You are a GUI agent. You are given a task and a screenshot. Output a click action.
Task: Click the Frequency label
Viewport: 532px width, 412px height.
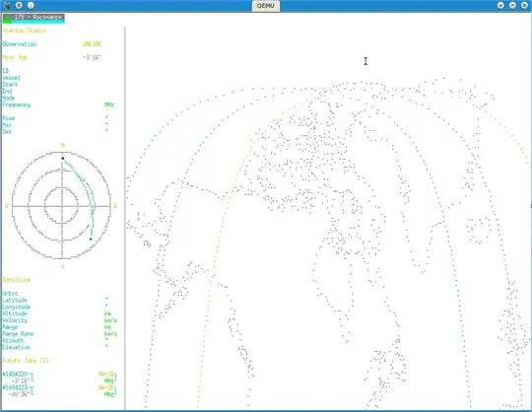(x=17, y=104)
